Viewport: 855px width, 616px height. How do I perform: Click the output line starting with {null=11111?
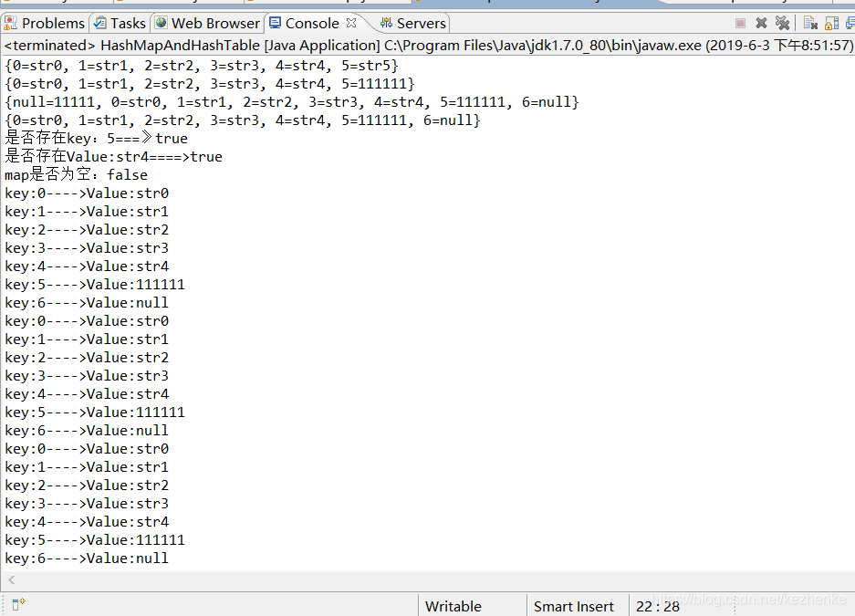(x=292, y=102)
